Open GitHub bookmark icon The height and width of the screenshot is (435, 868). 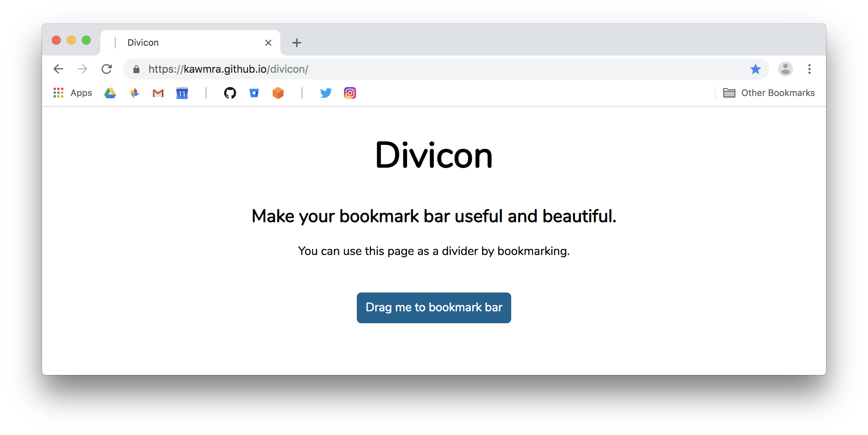[230, 93]
